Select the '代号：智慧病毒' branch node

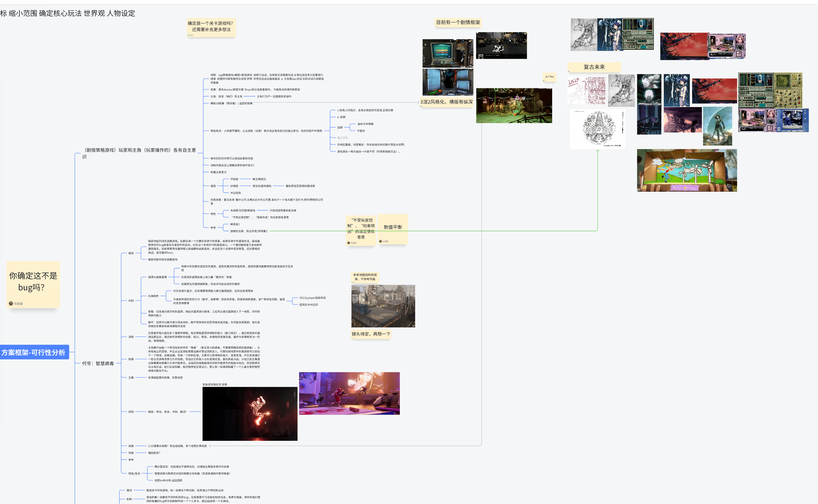[98, 363]
